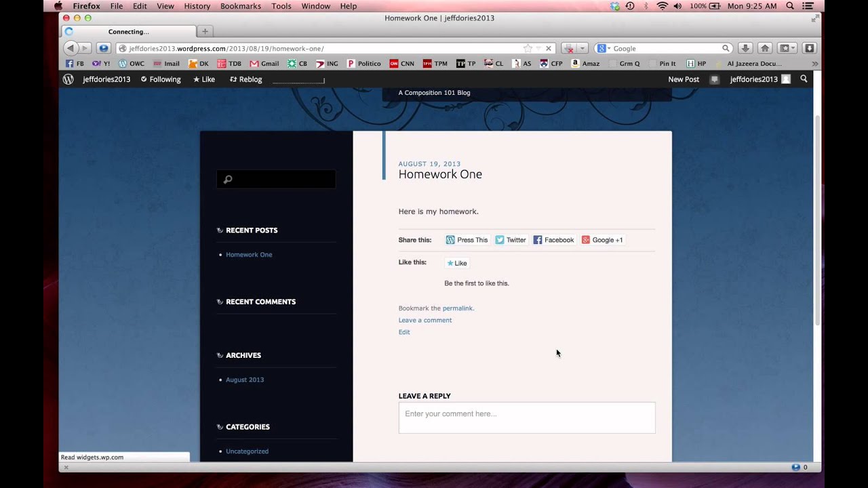Viewport: 868px width, 488px height.
Task: Click the browser back arrow button
Action: pyautogui.click(x=71, y=48)
